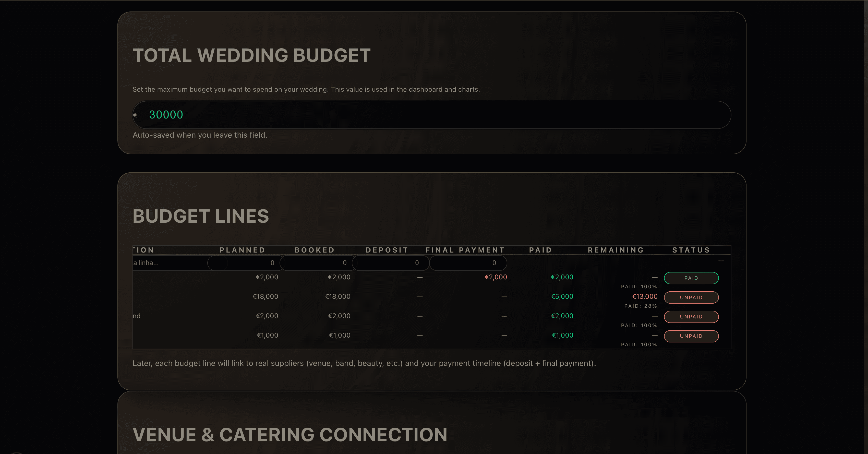Image resolution: width=868 pixels, height=454 pixels.
Task: Toggle UNPAID status on the €1,000 line
Action: tap(691, 336)
